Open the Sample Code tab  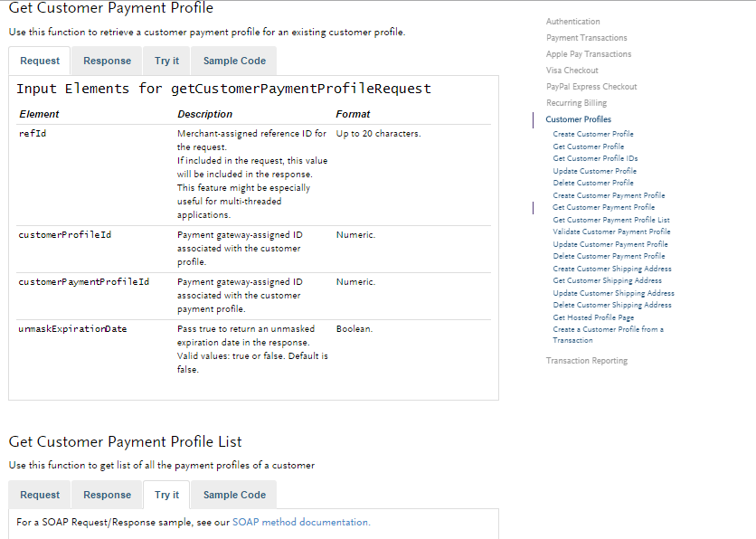233,61
